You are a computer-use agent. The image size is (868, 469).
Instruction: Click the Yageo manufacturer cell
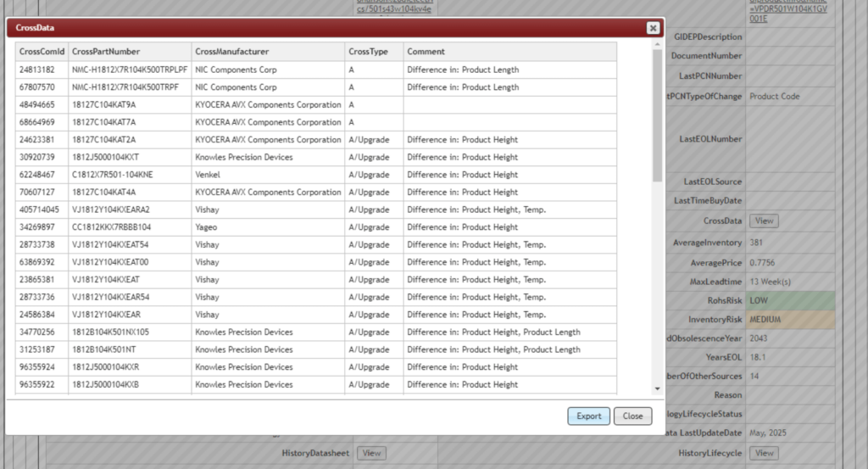268,227
